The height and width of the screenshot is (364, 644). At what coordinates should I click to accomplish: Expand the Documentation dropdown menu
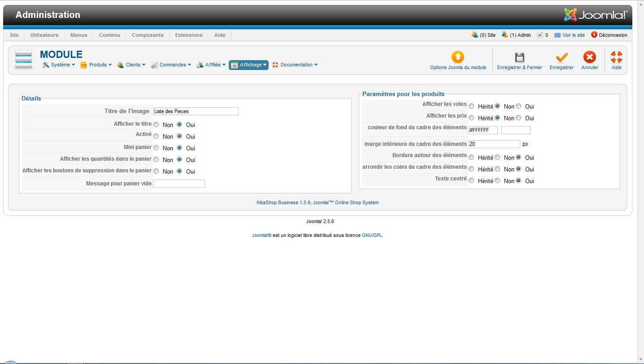click(x=295, y=65)
